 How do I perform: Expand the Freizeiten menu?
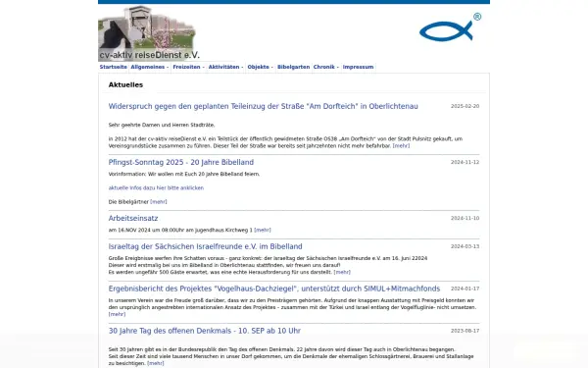188,67
